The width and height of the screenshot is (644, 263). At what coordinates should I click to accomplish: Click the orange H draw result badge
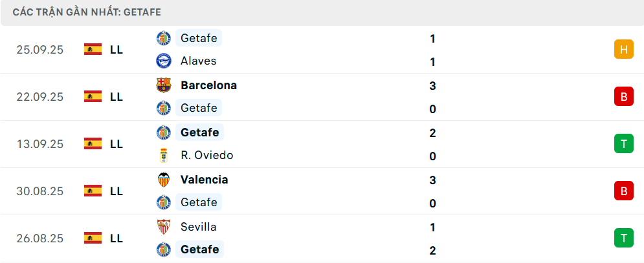[623, 49]
